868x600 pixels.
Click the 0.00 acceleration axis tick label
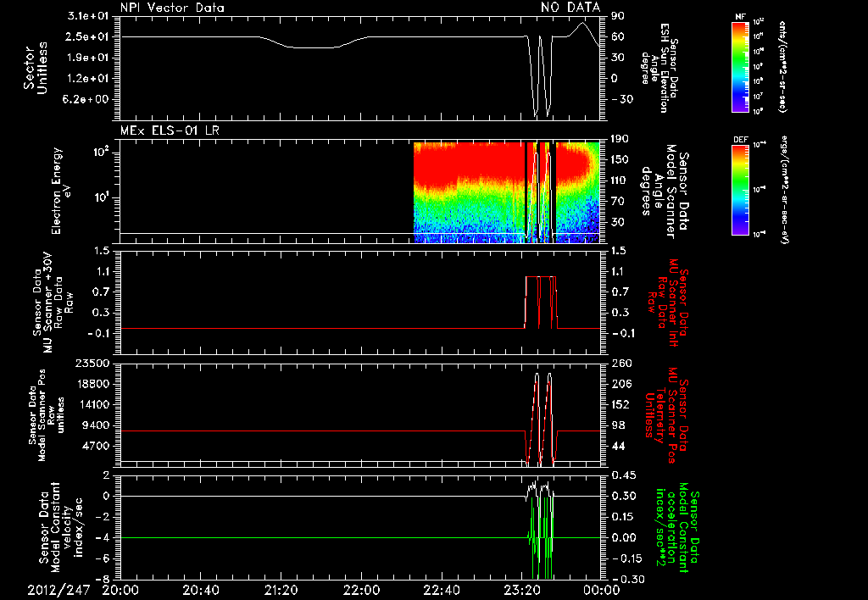pos(623,538)
